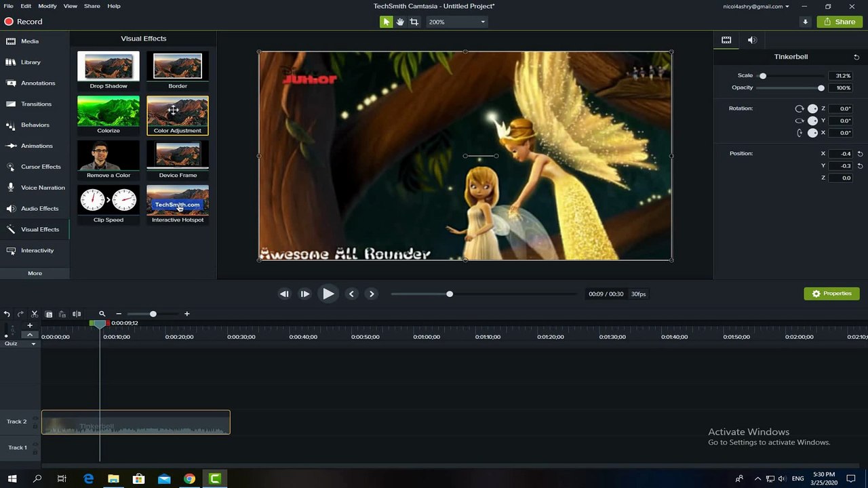The width and height of the screenshot is (868, 488).
Task: Expand the More tools list
Action: pos(35,273)
